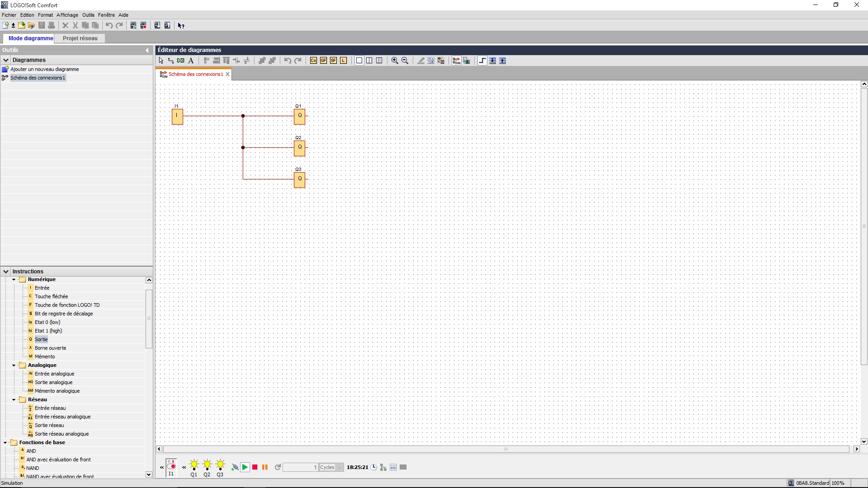868x488 pixels.
Task: Select single-window layout view button
Action: pyautogui.click(x=359, y=61)
